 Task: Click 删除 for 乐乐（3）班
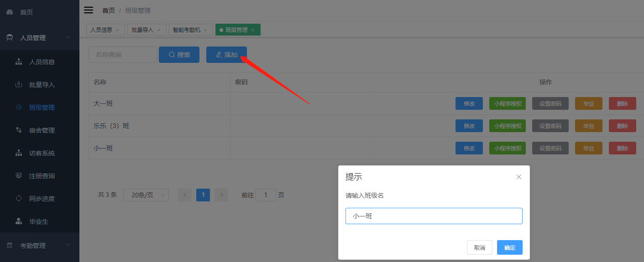623,126
